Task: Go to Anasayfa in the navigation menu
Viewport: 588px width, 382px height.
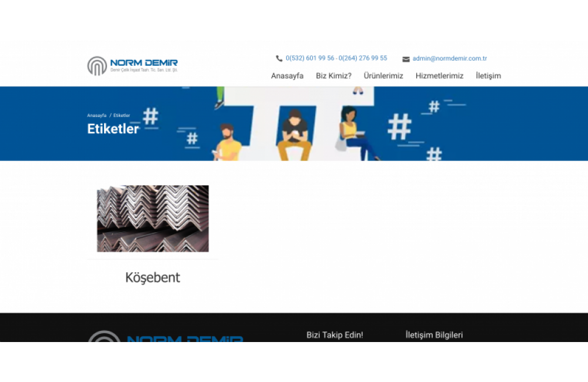Action: click(x=287, y=76)
